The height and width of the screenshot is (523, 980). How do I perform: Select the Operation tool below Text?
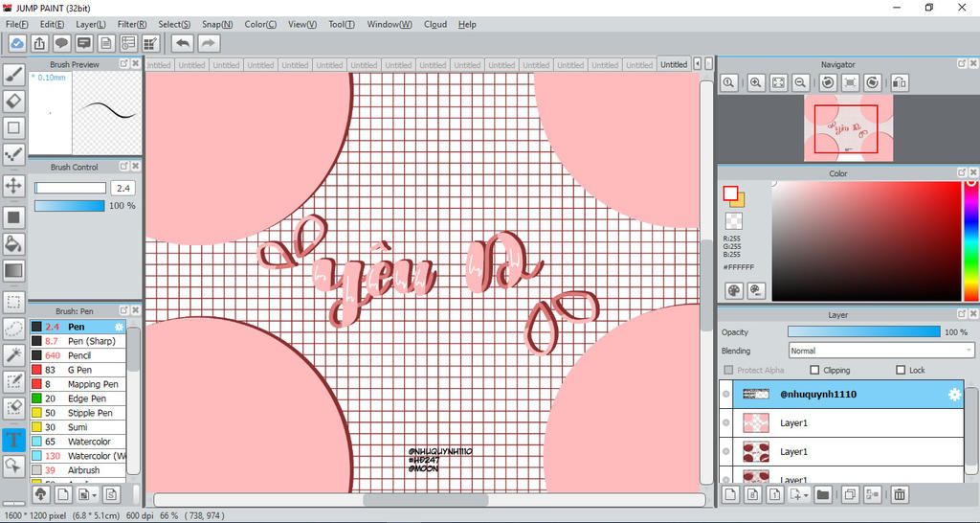13,466
